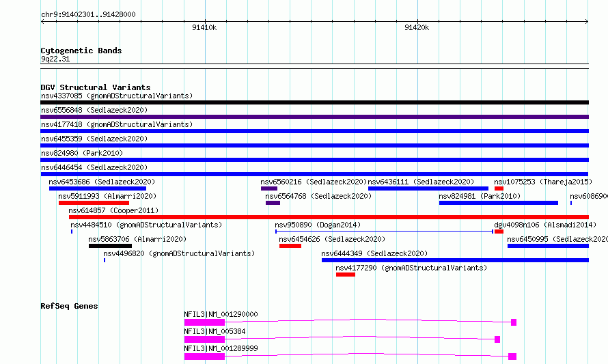
Task: Click the right arrow of the ruler
Action: click(587, 22)
